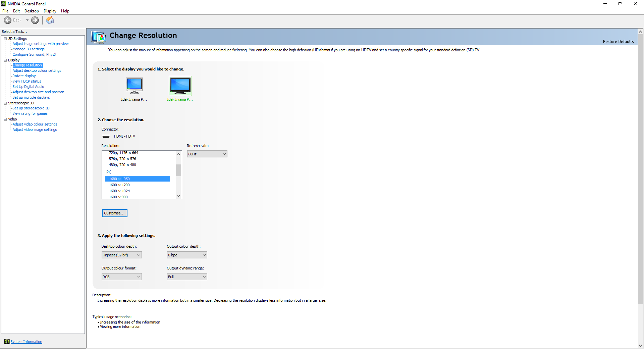
Task: Click the main page scroll-up arrow
Action: 640,32
